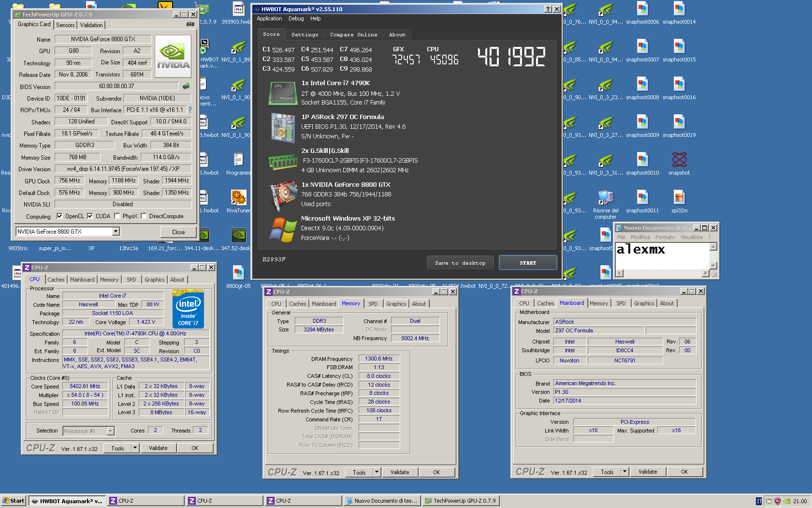
Task: Expand Tools dropdown arrow in CPU-Z CPU window
Action: click(135, 448)
